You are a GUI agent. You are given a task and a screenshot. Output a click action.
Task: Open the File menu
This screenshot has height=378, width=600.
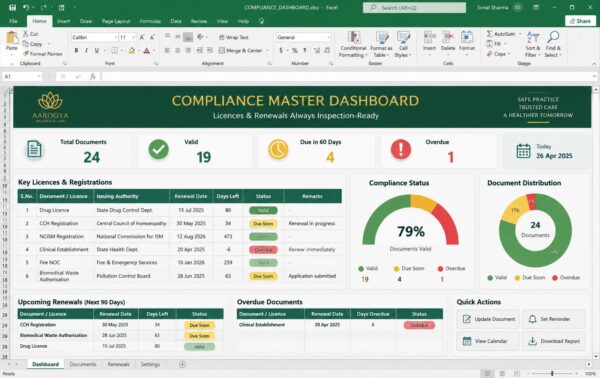[13, 21]
